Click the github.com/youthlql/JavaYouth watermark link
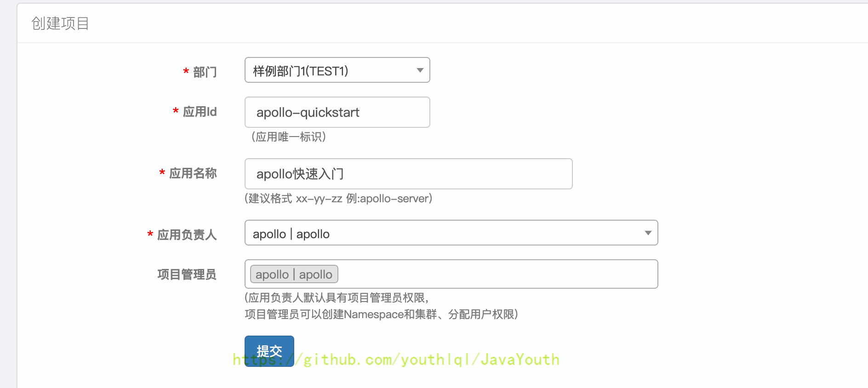This screenshot has width=868, height=388. pyautogui.click(x=396, y=359)
